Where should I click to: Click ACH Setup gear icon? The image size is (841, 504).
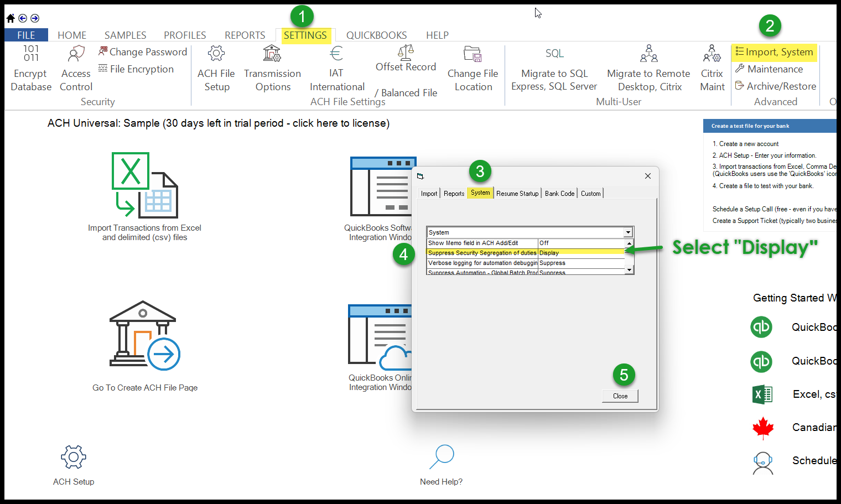click(74, 457)
